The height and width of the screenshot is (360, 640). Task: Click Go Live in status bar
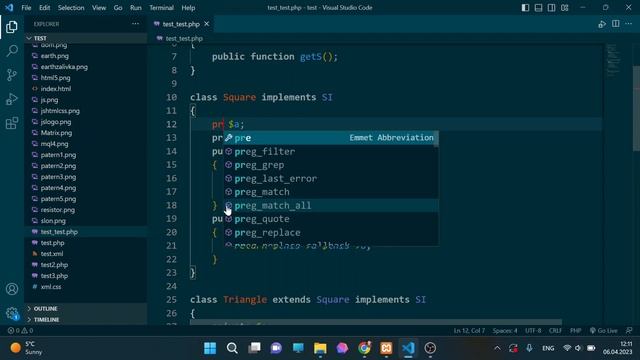[x=604, y=331]
